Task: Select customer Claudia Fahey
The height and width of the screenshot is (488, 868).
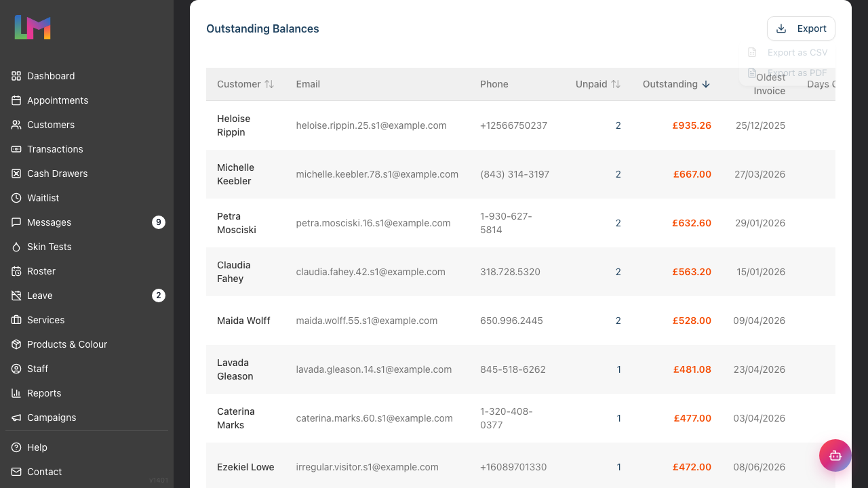Action: pos(234,272)
